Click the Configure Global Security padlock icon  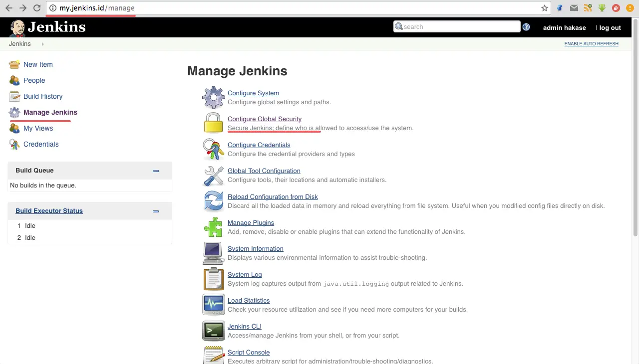click(x=214, y=123)
